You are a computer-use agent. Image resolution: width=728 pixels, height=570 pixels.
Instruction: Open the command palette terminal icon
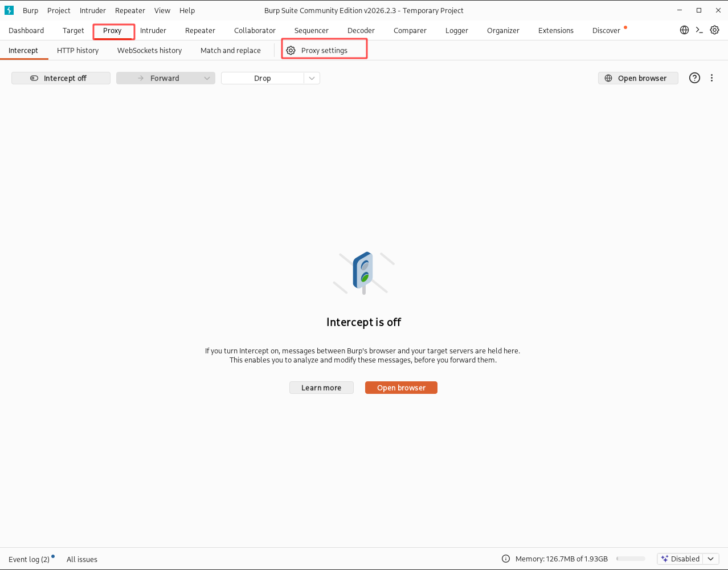pos(700,30)
